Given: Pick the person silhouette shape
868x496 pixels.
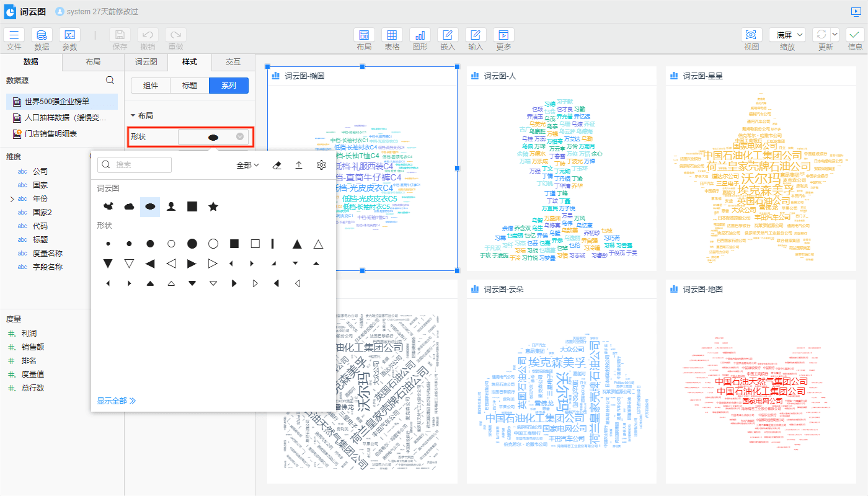Looking at the screenshot, I should click(x=171, y=206).
